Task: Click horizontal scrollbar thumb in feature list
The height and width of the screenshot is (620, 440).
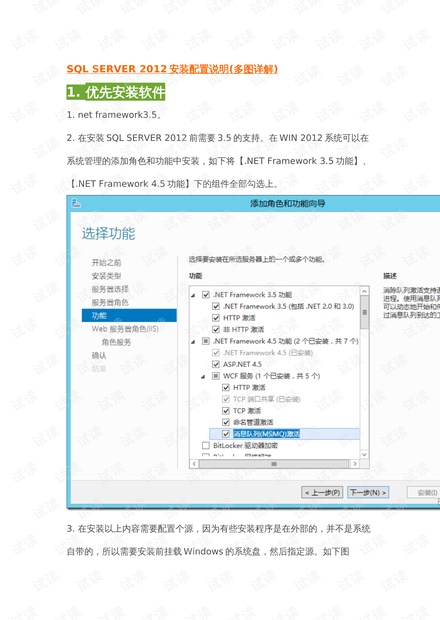Action: 274,463
